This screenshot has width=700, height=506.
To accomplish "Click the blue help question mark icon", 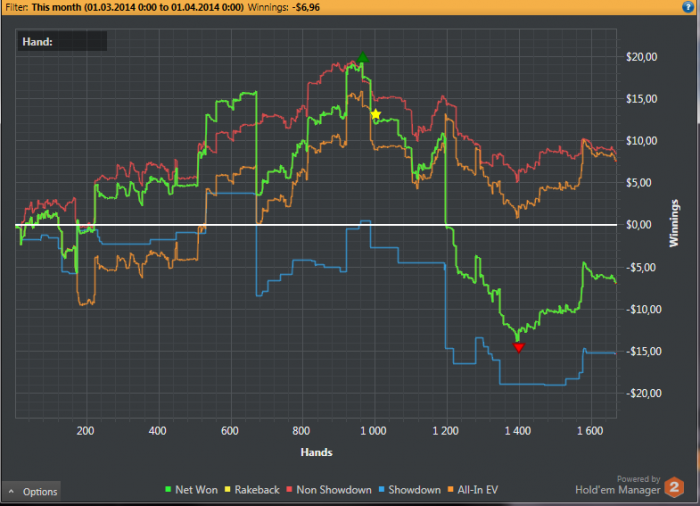I will (688, 7).
